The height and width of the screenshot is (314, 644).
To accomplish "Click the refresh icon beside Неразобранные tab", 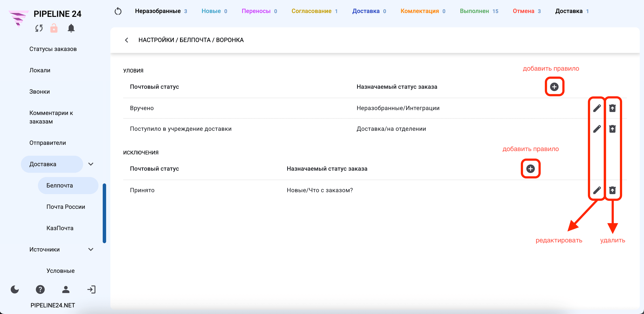I will pyautogui.click(x=118, y=11).
